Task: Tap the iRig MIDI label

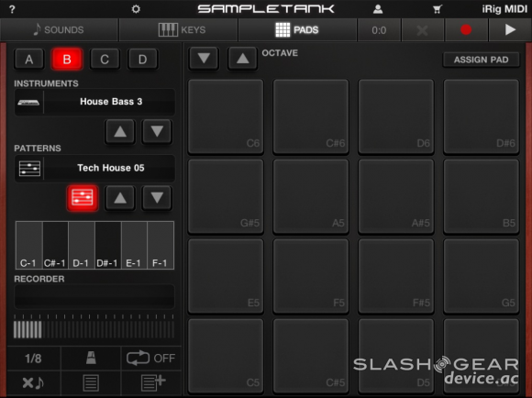Action: 504,9
